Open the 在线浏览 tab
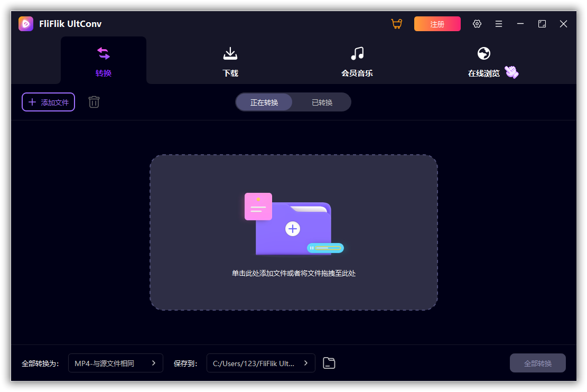This screenshot has width=587, height=392. [483, 61]
